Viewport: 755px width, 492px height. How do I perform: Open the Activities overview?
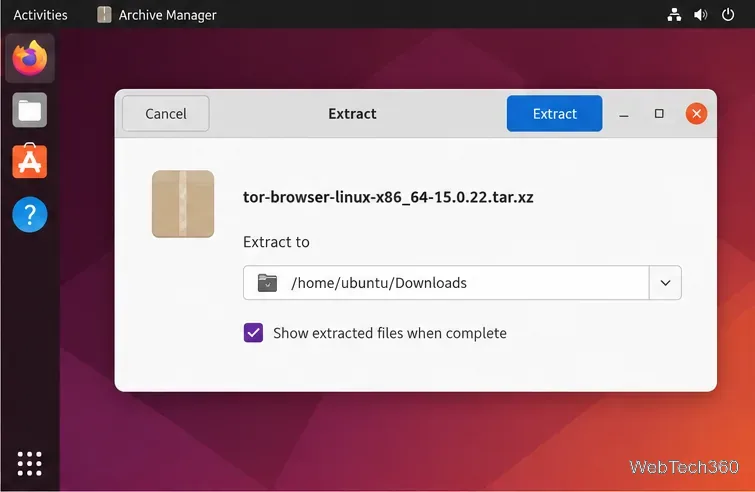(40, 15)
